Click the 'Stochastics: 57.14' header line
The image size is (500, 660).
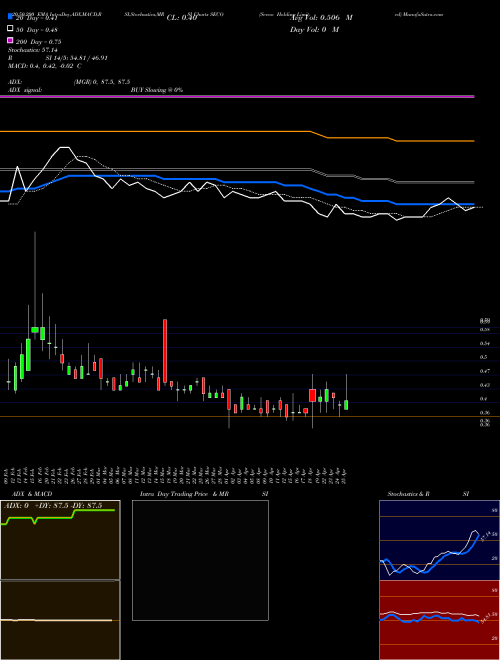coord(32,50)
